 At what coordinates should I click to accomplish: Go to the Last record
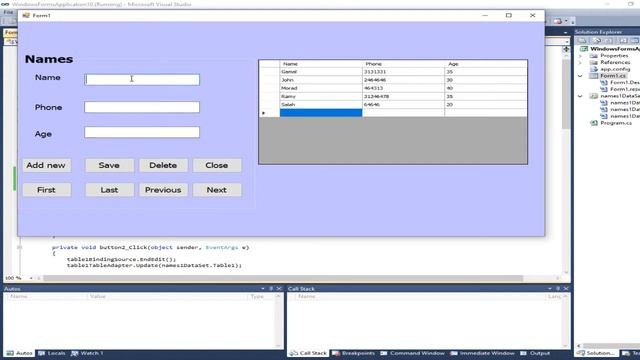(x=109, y=190)
